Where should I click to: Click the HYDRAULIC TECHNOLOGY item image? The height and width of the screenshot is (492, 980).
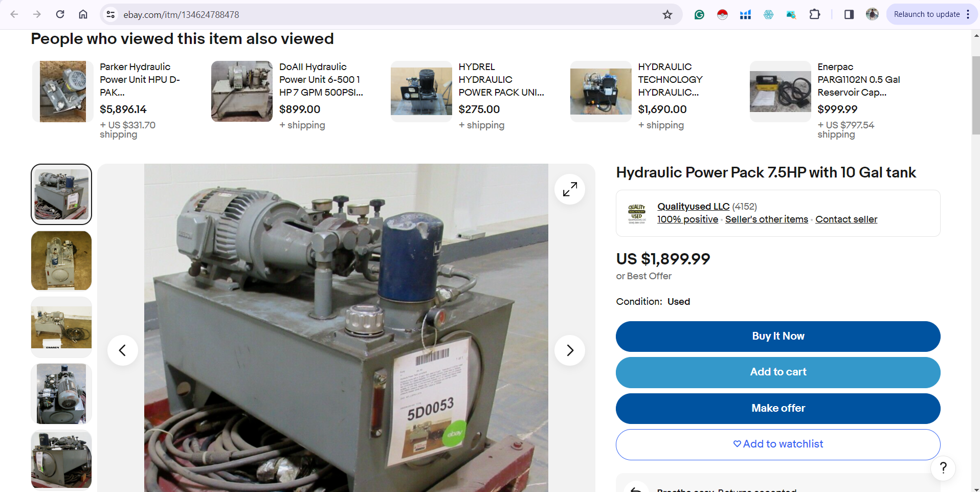coord(601,92)
